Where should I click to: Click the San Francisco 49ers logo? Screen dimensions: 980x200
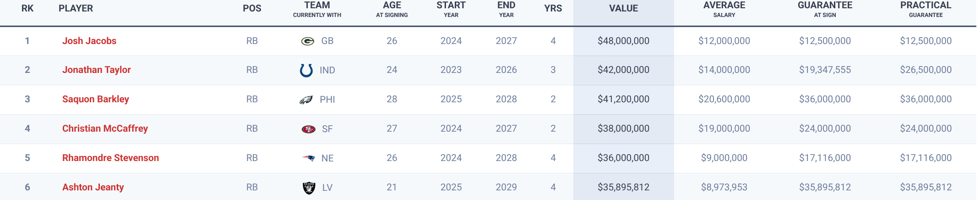click(308, 129)
